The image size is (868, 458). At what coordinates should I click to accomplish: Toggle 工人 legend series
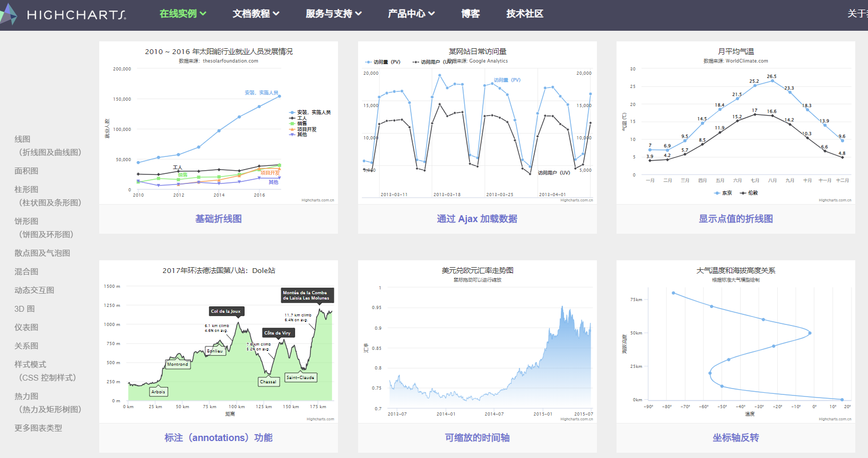(298, 118)
